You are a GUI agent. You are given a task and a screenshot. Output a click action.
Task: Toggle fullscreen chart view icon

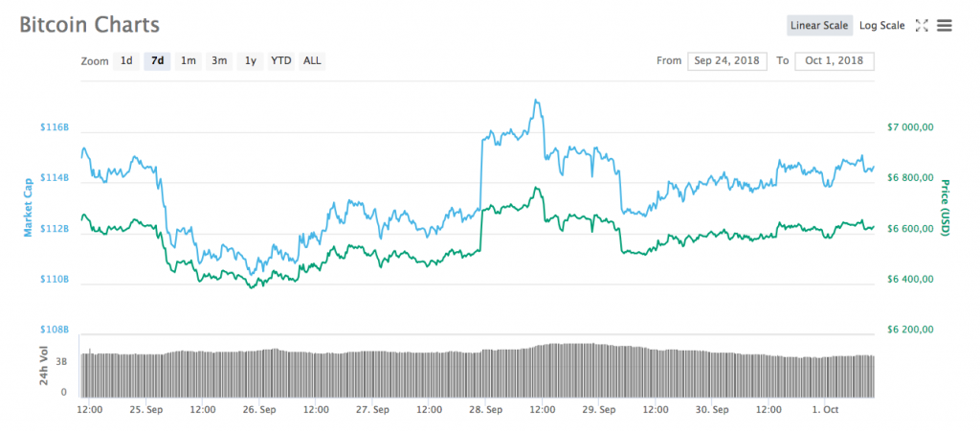[922, 26]
